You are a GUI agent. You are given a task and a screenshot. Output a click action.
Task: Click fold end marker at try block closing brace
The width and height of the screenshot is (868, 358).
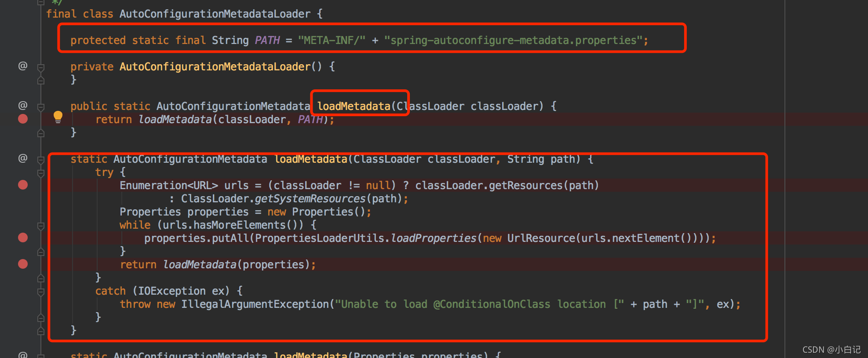pyautogui.click(x=41, y=278)
